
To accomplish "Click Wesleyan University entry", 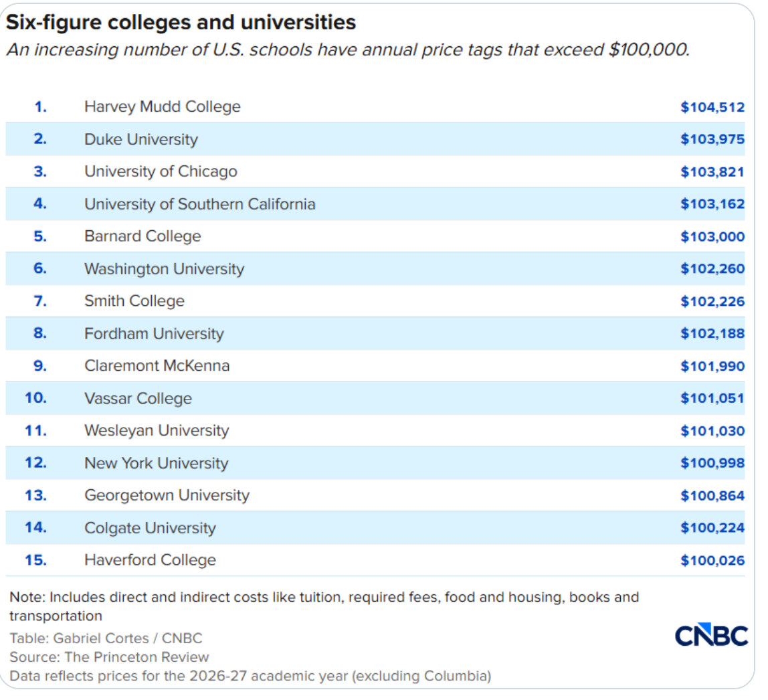I will click(x=157, y=430).
